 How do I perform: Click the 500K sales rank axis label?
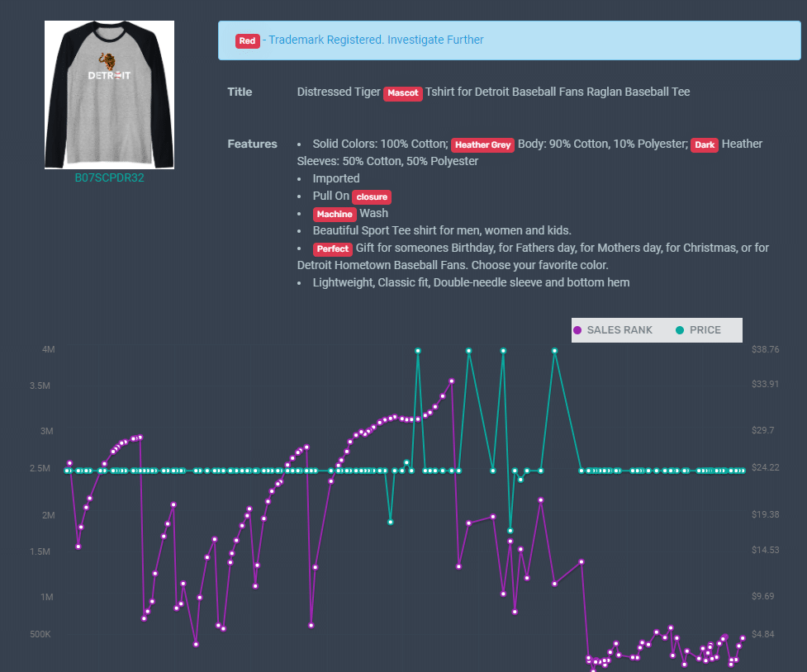[40, 635]
